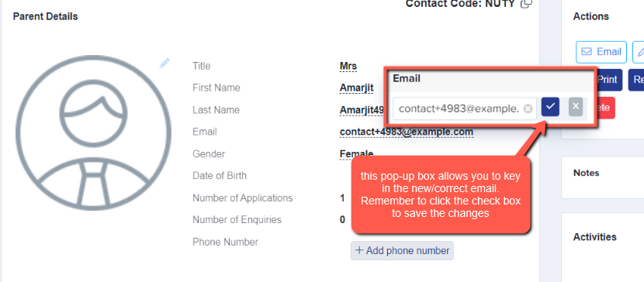
Task: Click the red Delete button
Action: click(x=604, y=108)
